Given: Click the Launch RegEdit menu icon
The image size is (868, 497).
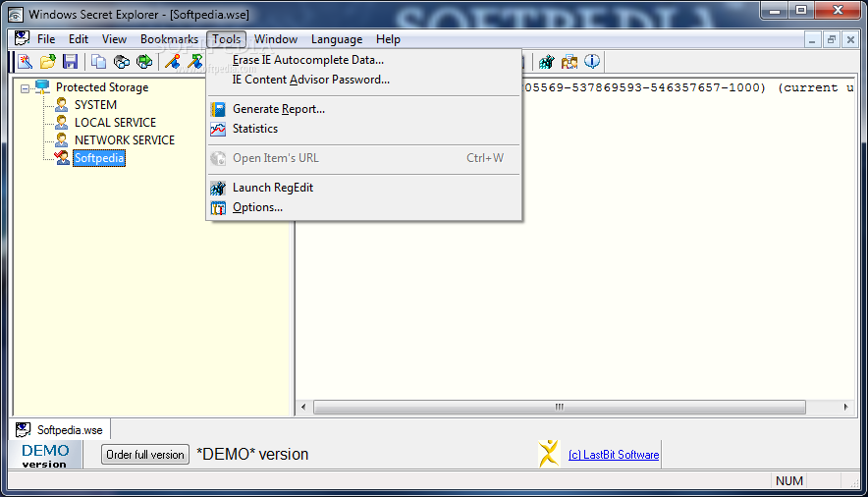Looking at the screenshot, I should click(x=218, y=189).
